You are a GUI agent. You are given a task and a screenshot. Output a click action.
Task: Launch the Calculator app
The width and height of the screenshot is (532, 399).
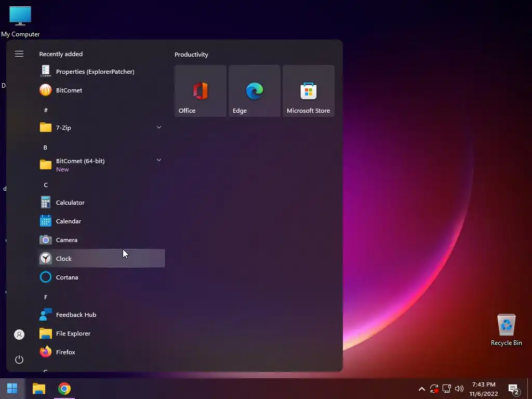click(x=101, y=203)
